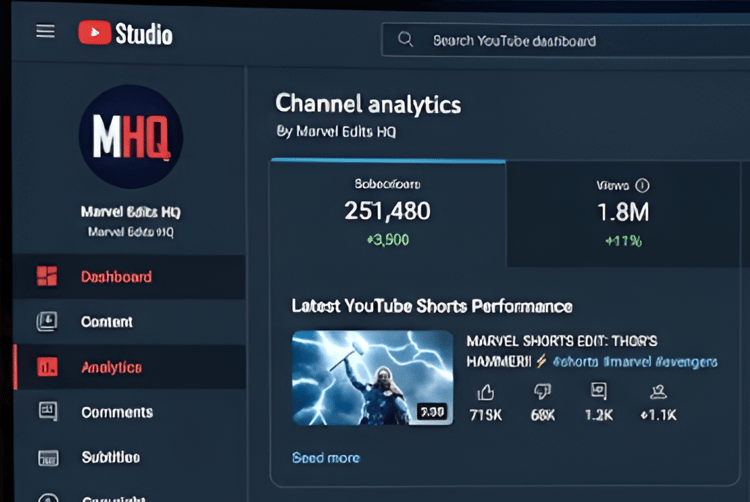This screenshot has height=502, width=750.
Task: Open Content in the sidebar
Action: coord(129,321)
